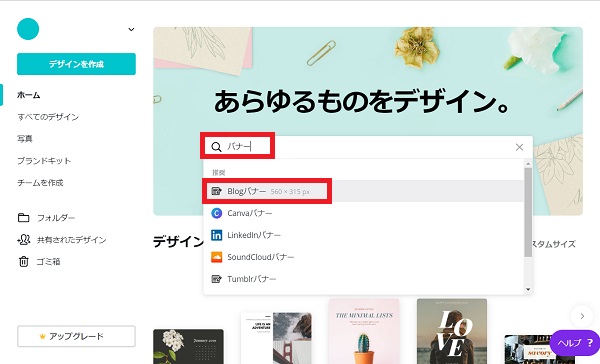Open チームを作成 in the sidebar
Viewport: 600px width, 364px height.
[40, 183]
